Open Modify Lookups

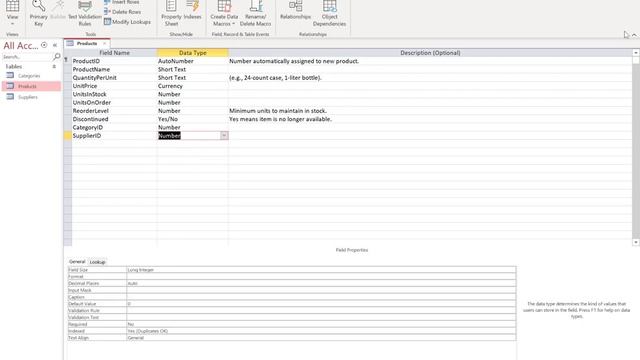(127, 22)
